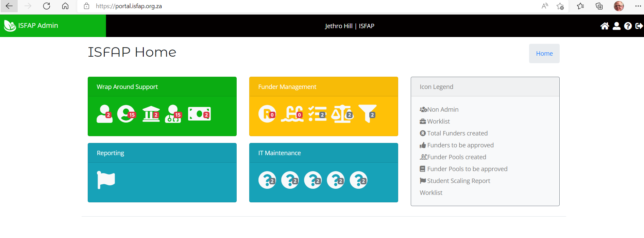Open browser favorites list icon
The image size is (644, 238).
580,6
